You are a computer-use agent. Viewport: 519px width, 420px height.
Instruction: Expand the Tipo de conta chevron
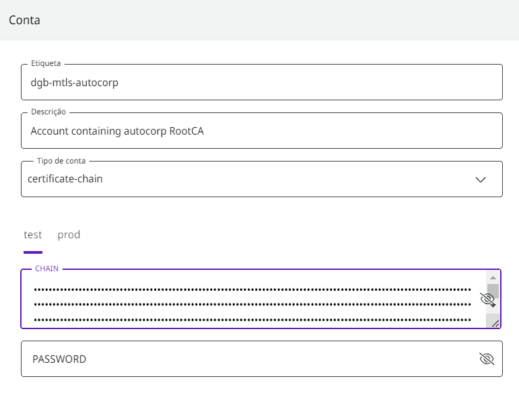click(x=481, y=180)
